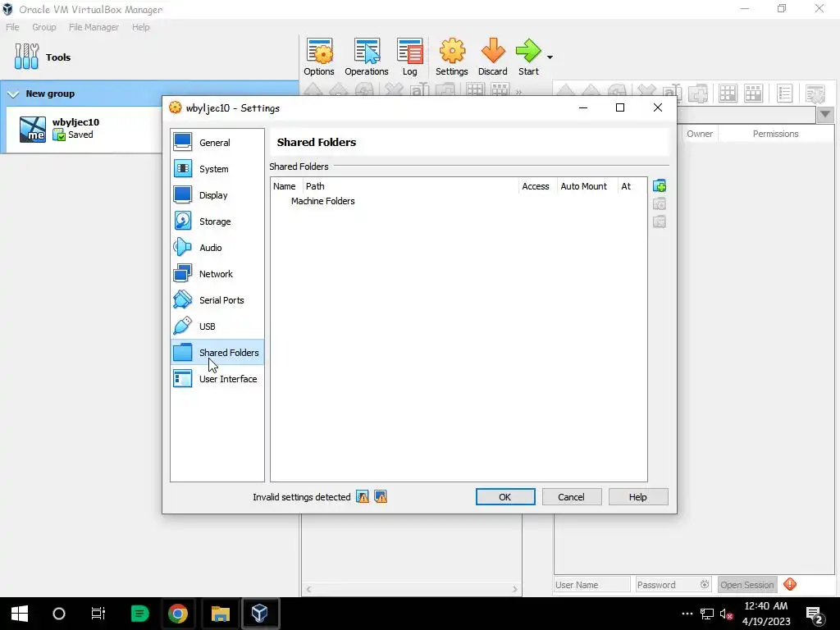840x630 pixels.
Task: Collapse the New group chevron
Action: 13,94
